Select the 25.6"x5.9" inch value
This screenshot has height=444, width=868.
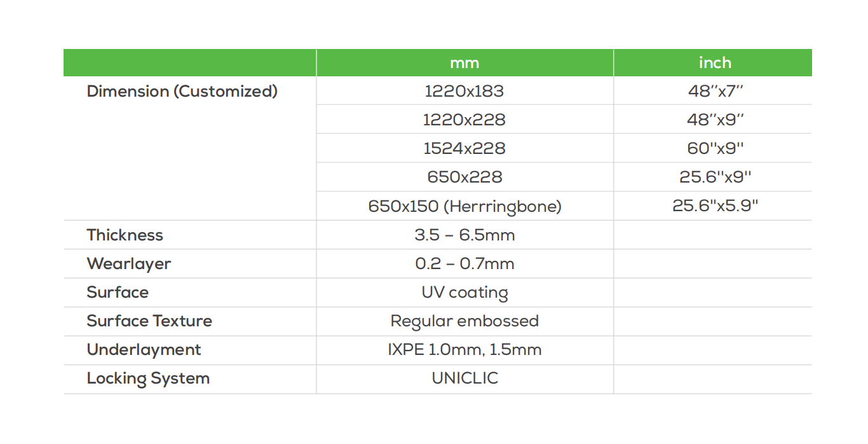tap(715, 206)
